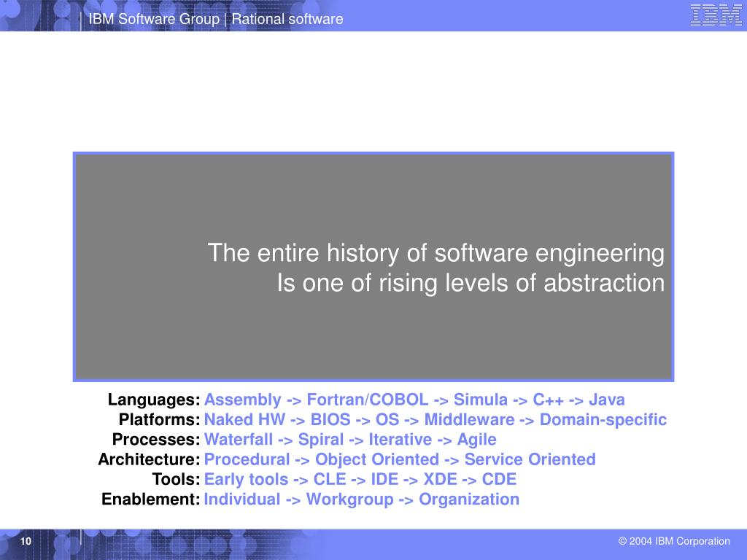Click the 'Individual -> Workgroup -> Organization' text

362,499
